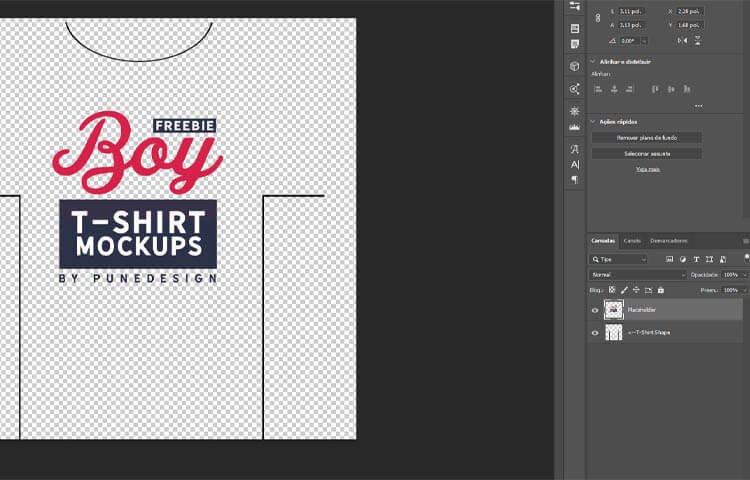
Task: Click the flip horizontal icon
Action: 682,40
